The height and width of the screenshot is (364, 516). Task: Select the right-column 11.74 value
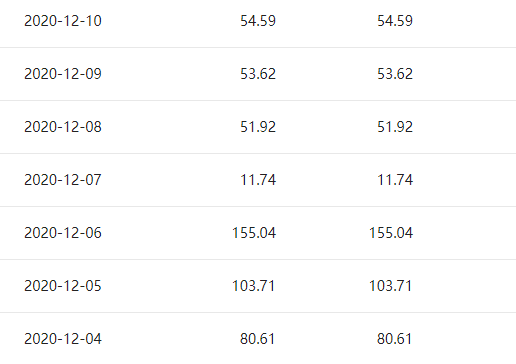pyautogui.click(x=395, y=180)
